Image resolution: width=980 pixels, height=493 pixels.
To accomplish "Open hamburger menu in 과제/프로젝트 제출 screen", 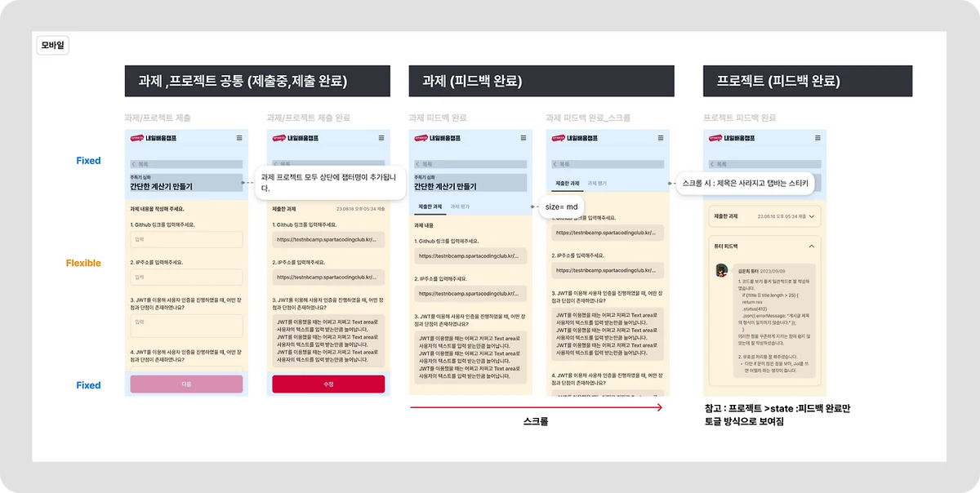I will pyautogui.click(x=239, y=138).
